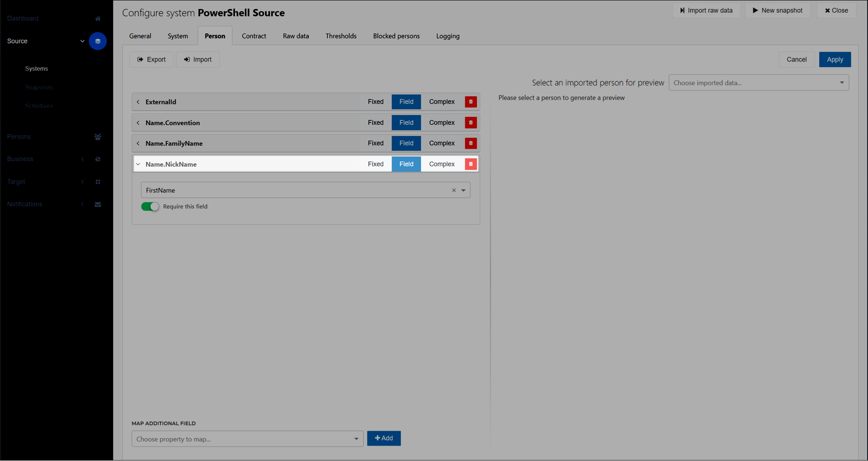The width and height of the screenshot is (868, 461).
Task: Set Name.NickName mode to Complex
Action: point(442,164)
